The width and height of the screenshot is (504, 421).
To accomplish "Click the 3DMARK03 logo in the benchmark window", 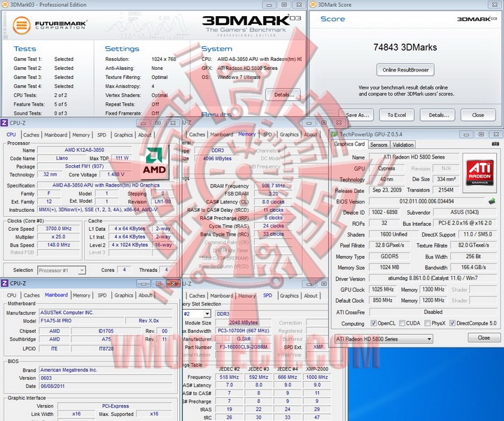I will click(251, 21).
